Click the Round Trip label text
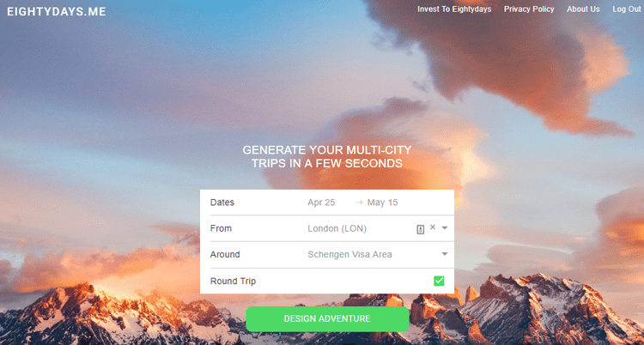Image resolution: width=644 pixels, height=345 pixels. [233, 281]
